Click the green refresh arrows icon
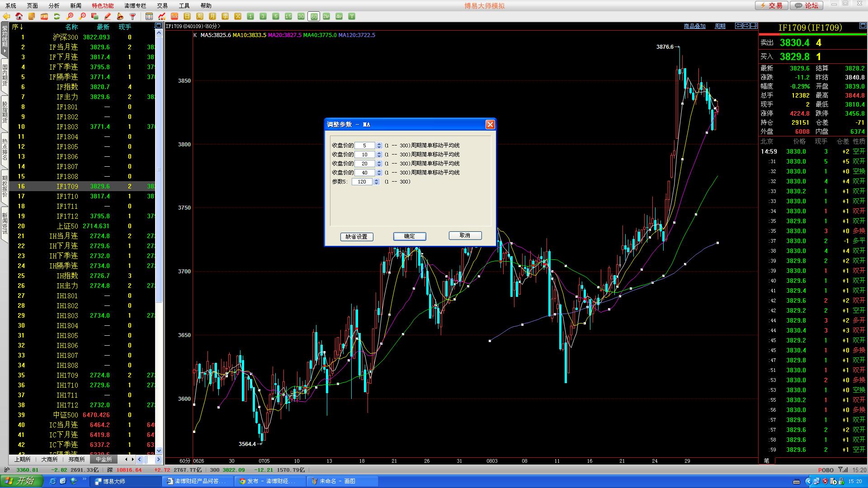The width and height of the screenshot is (868, 488). click(57, 16)
